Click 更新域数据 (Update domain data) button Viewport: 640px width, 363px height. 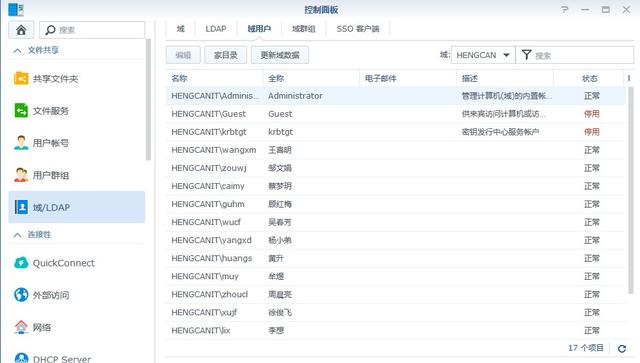pyautogui.click(x=280, y=55)
